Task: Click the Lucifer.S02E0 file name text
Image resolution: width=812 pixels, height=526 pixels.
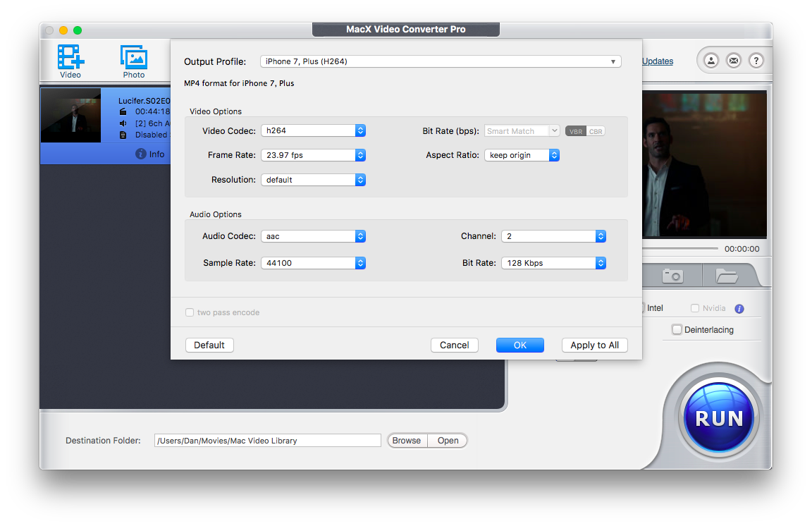Action: click(144, 101)
